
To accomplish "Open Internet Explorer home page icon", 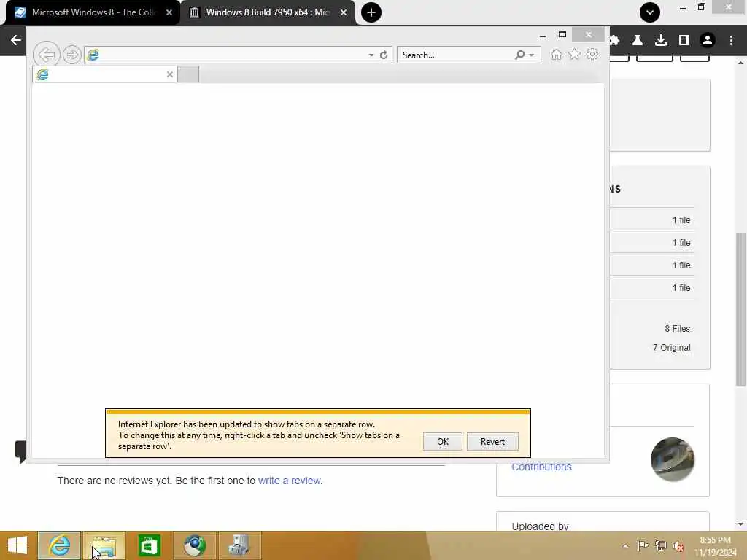I will (x=557, y=55).
